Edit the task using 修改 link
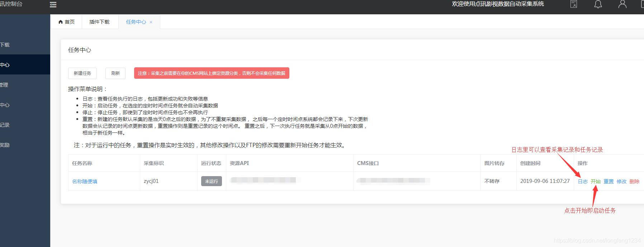 pyautogui.click(x=621, y=181)
